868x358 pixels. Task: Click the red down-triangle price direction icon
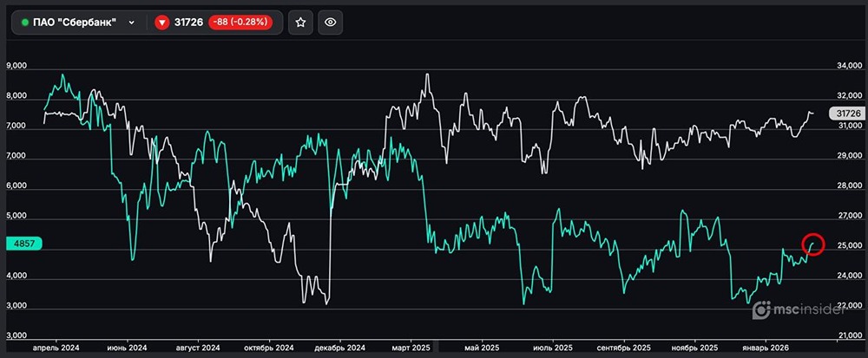tap(161, 23)
